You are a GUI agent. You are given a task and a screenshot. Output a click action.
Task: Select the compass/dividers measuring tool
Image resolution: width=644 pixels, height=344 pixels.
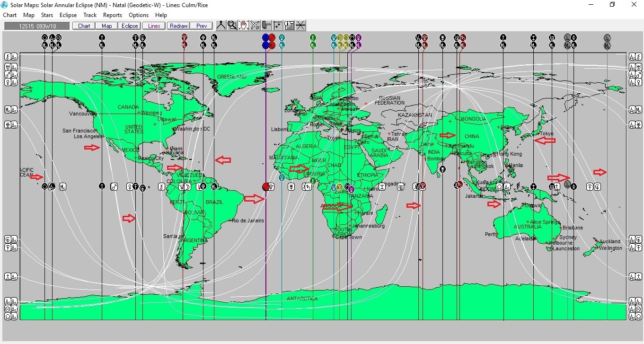point(221,26)
